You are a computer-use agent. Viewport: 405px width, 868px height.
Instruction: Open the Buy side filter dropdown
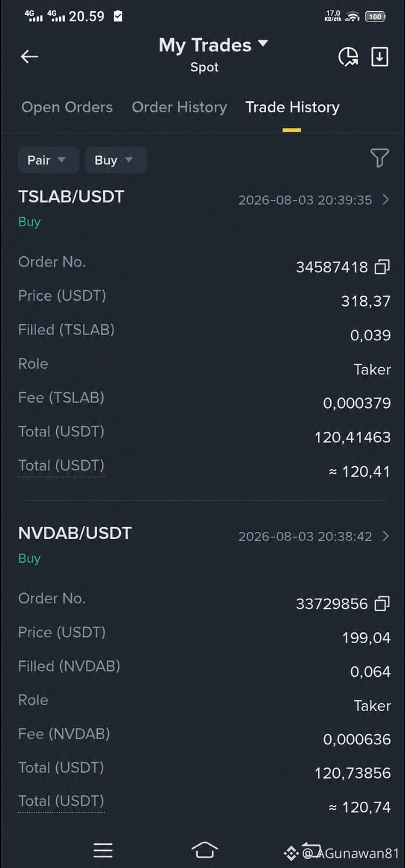click(116, 160)
